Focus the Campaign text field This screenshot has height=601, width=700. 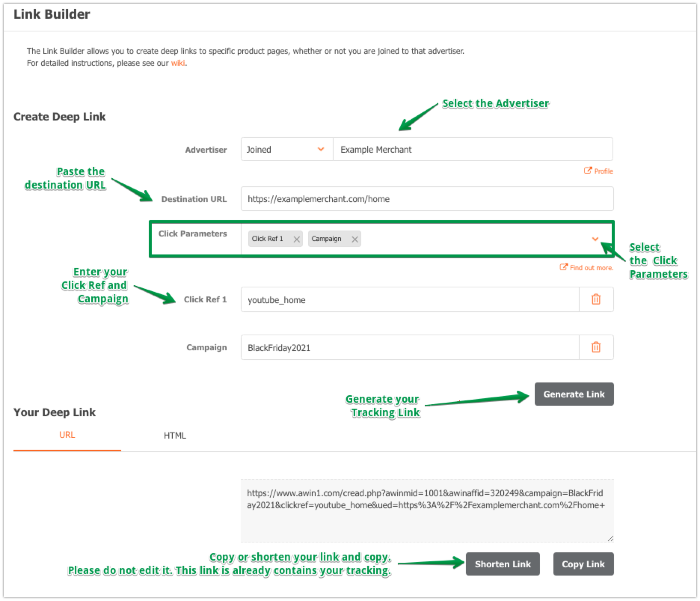coord(410,347)
